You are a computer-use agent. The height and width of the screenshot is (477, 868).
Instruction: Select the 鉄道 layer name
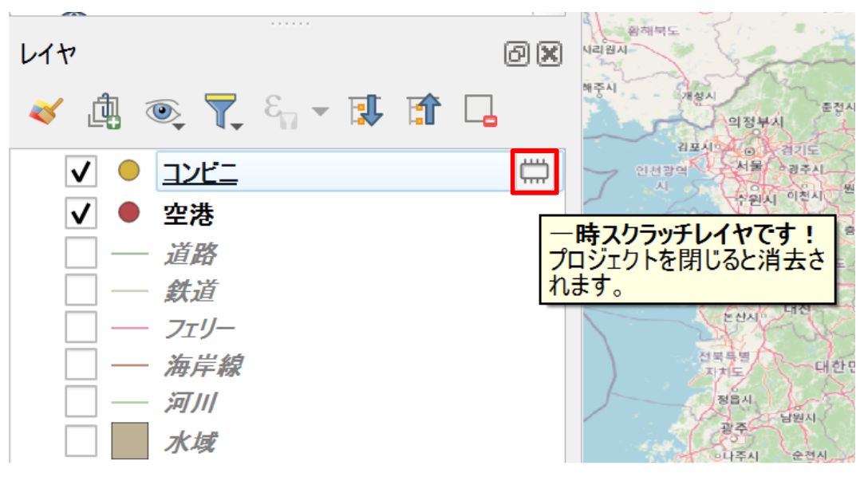coord(191,291)
